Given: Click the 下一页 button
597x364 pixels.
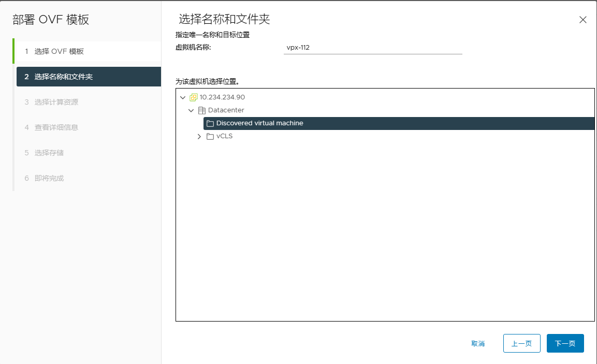Looking at the screenshot, I should point(565,343).
